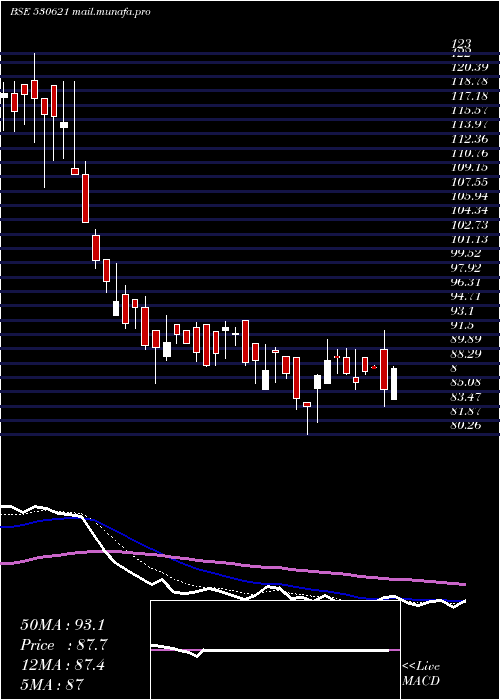This screenshot has height=700, width=500.
Task: Click the 97.92 price axis label
Action: [467, 267]
